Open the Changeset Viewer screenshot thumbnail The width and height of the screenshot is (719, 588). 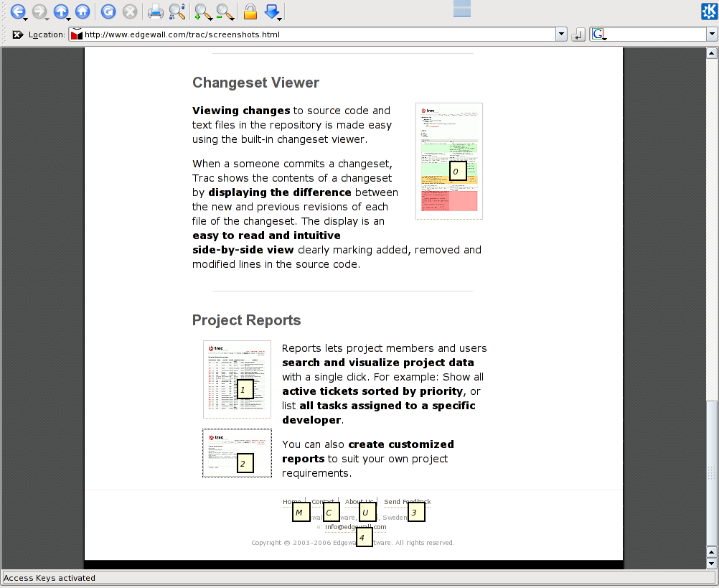coord(449,161)
